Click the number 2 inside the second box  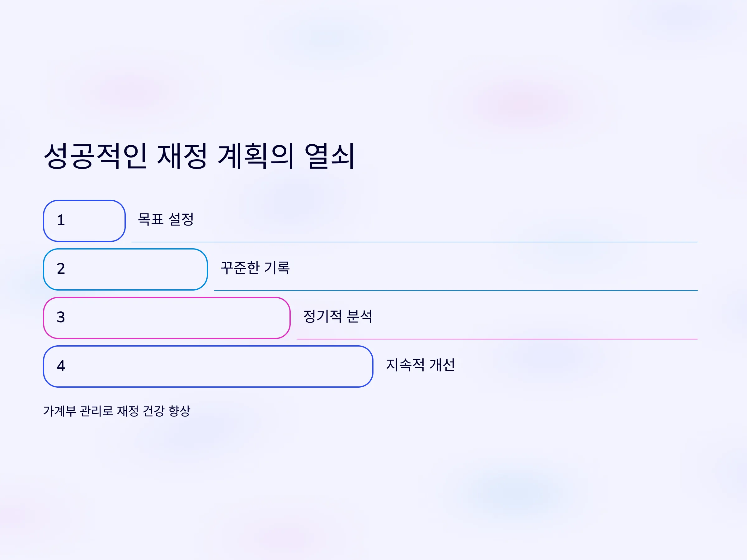tap(61, 269)
